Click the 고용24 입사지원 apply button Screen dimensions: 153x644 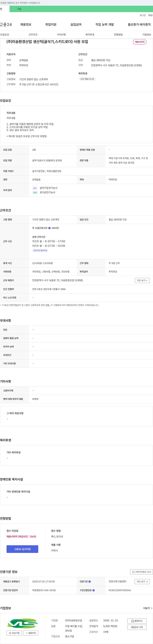22,549
